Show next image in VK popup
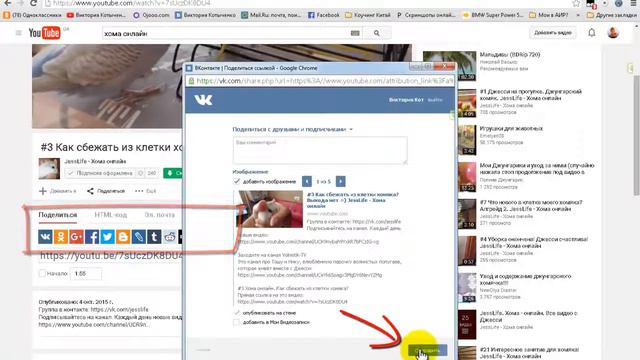Screen dimensions: 640x360 [x=340, y=181]
